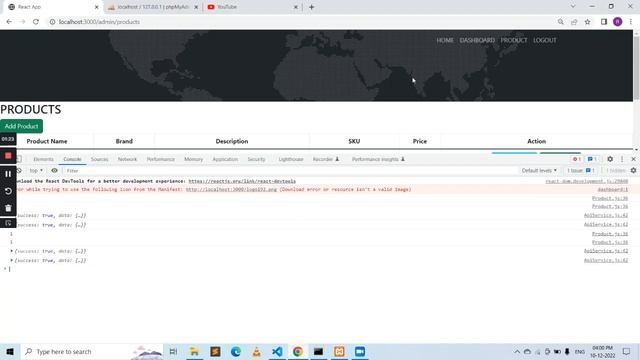640x360 pixels.
Task: Stop the screen recording
Action: click(x=8, y=156)
